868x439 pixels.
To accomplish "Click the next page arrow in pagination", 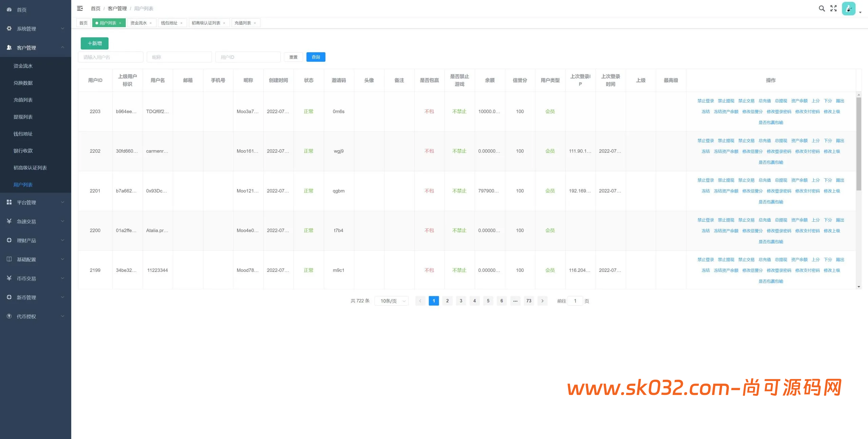I will click(542, 301).
